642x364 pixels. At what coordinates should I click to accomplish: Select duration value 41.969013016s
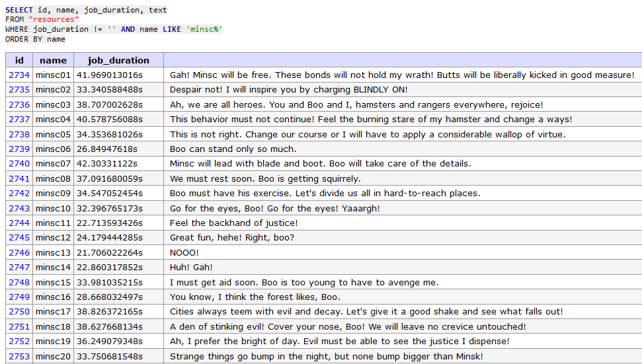(x=110, y=75)
